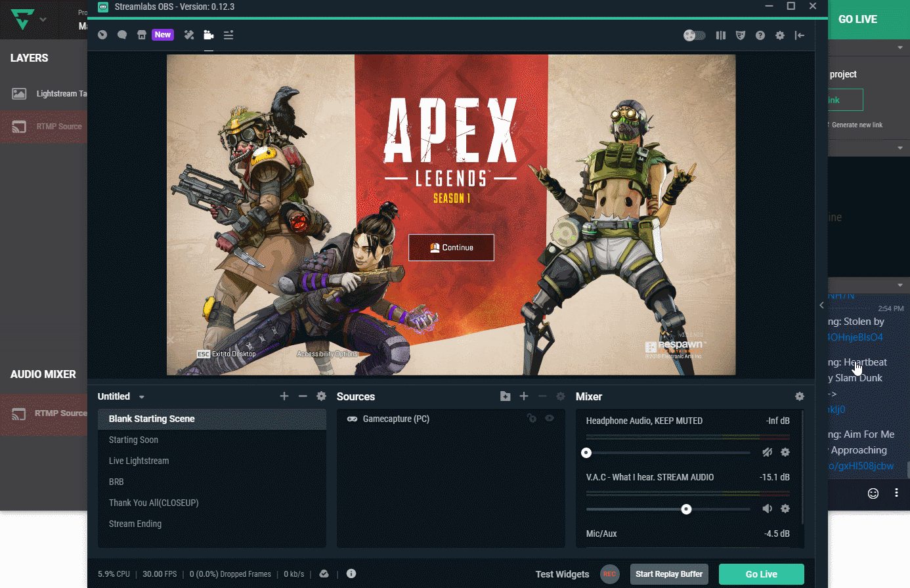Collapse top section arrow in right panel
This screenshot has width=910, height=588.
tap(900, 48)
